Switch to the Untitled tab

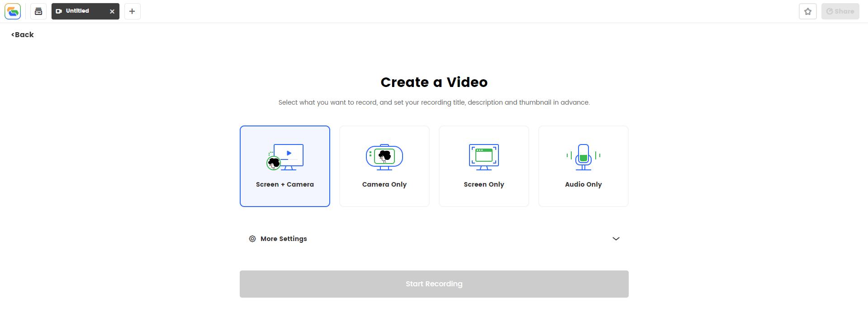point(78,11)
